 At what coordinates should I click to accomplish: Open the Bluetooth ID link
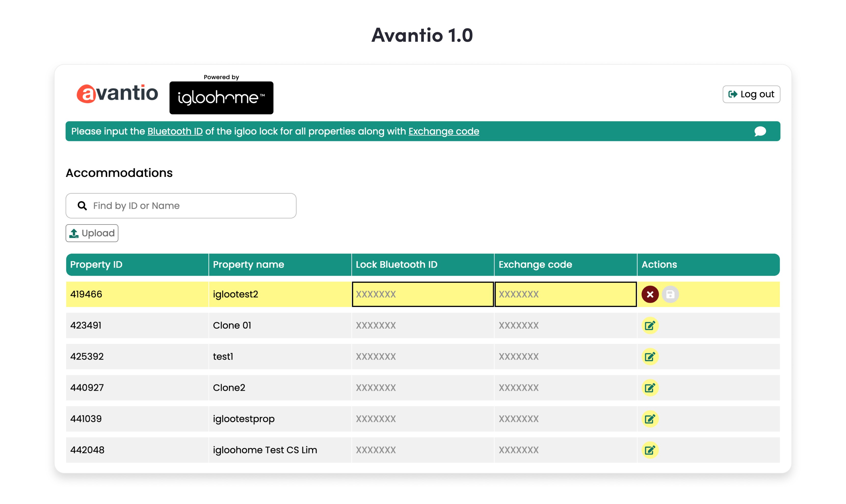click(x=175, y=131)
